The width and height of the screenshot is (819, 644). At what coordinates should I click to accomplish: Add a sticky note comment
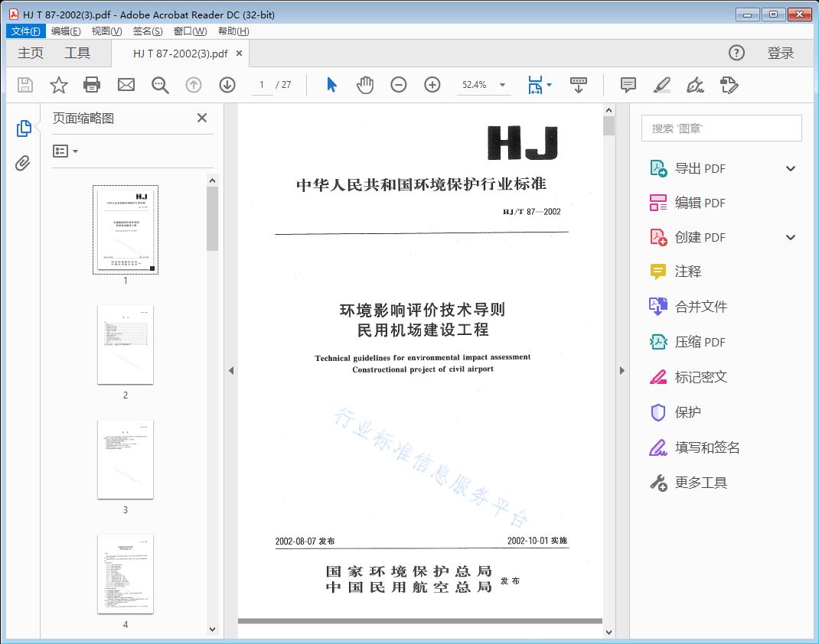[627, 85]
